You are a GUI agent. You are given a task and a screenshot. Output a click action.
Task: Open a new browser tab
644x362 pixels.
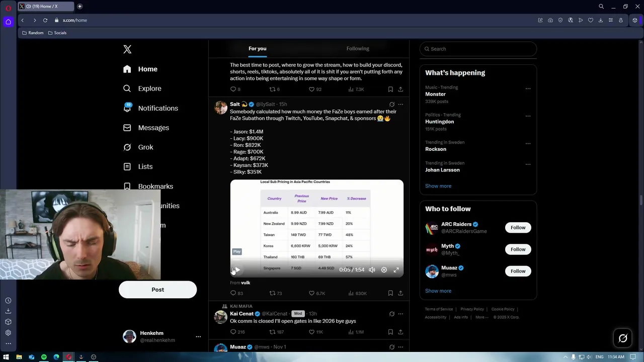point(80,7)
